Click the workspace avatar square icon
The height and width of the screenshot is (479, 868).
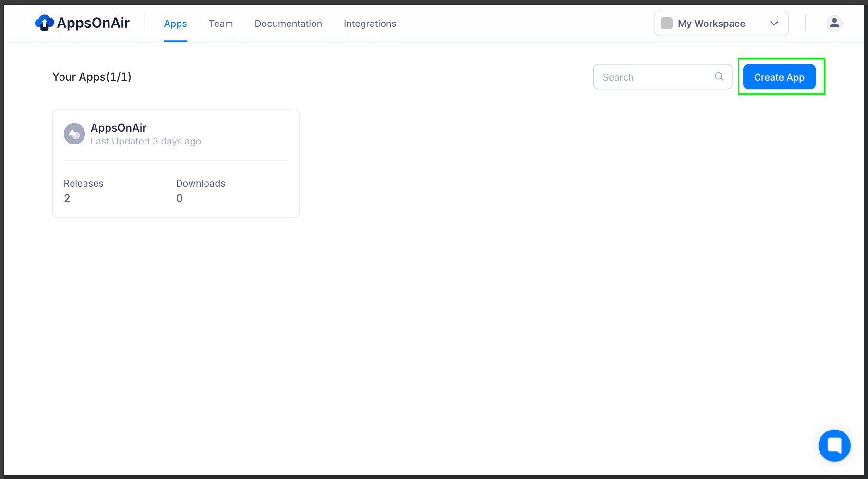(x=667, y=23)
